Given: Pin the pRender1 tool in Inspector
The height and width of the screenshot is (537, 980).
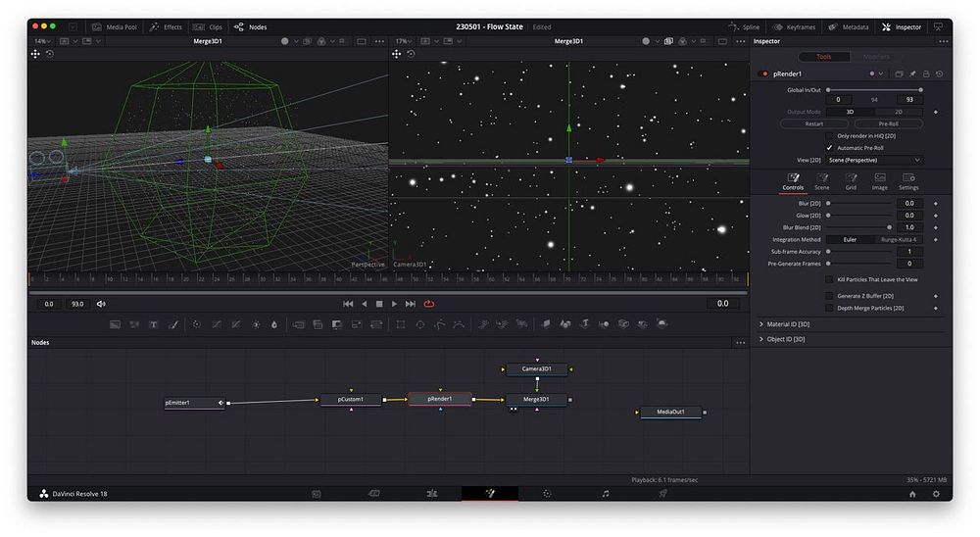Looking at the screenshot, I should pyautogui.click(x=912, y=73).
